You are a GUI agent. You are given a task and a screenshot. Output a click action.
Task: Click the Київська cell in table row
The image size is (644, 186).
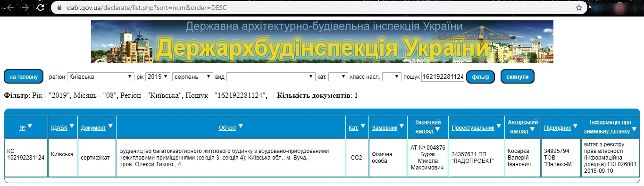[63, 158]
